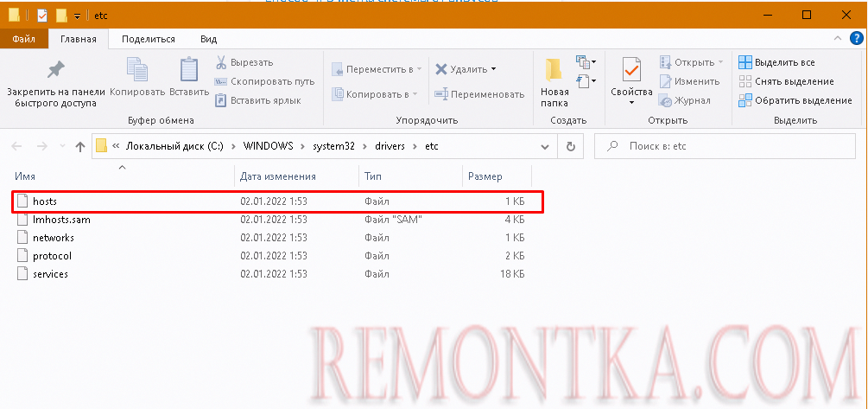Click system32 in the address path
The image size is (868, 409).
tap(333, 146)
